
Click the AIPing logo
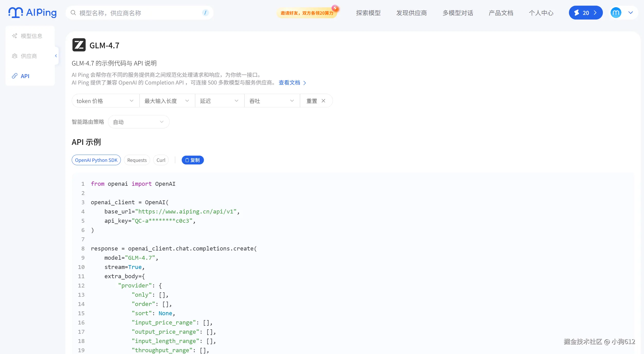32,13
